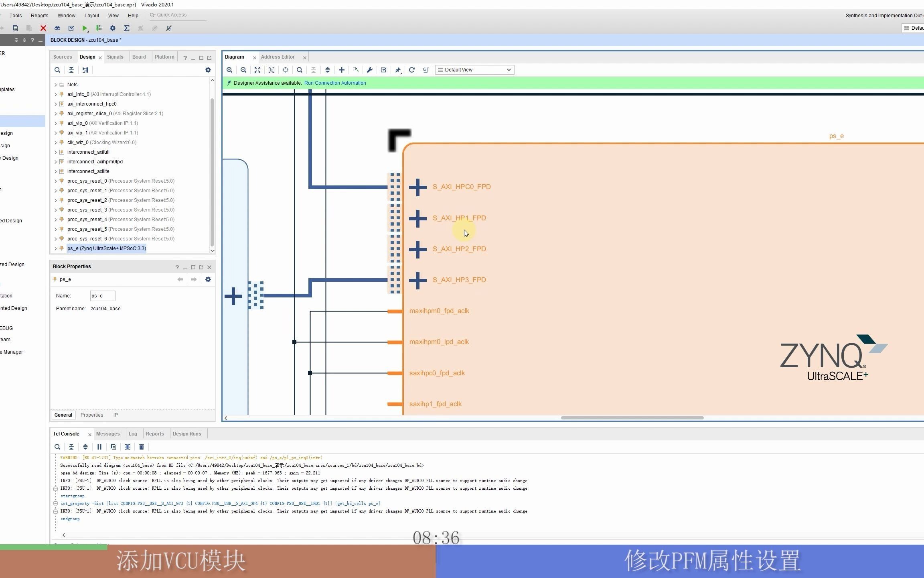Click the diagram horizontal scrollbar thumb
The width and height of the screenshot is (924, 578).
pos(632,418)
